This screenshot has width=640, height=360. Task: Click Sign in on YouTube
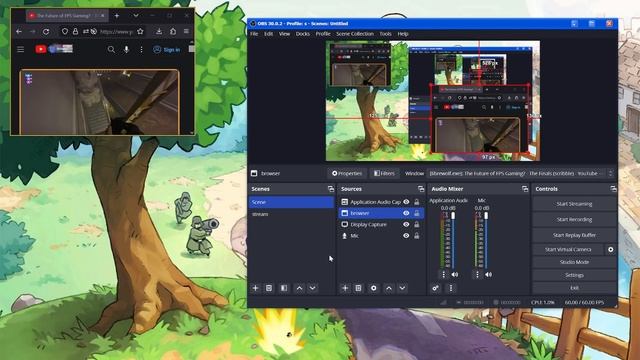click(x=167, y=49)
